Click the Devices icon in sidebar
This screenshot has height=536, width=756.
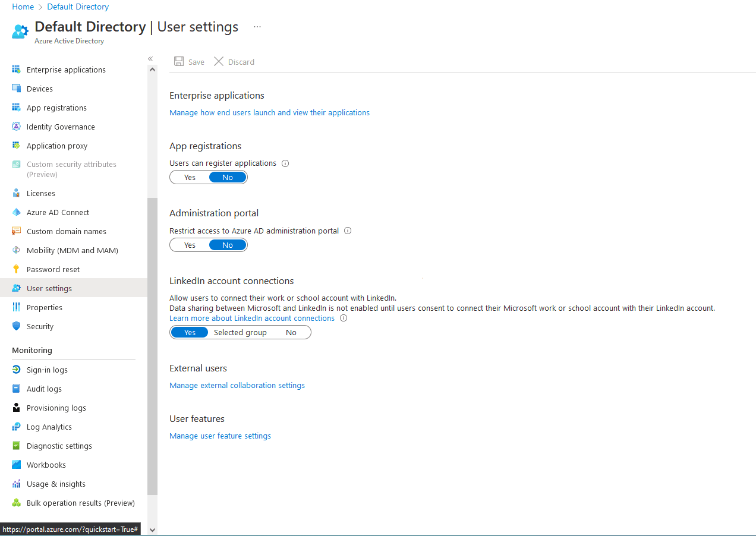click(16, 89)
